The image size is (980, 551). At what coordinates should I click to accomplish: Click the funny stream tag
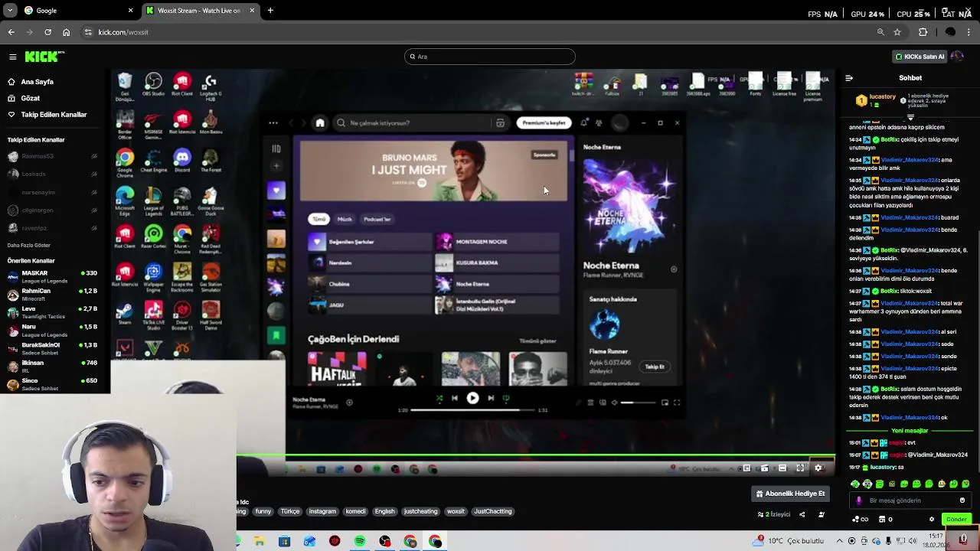tap(263, 511)
